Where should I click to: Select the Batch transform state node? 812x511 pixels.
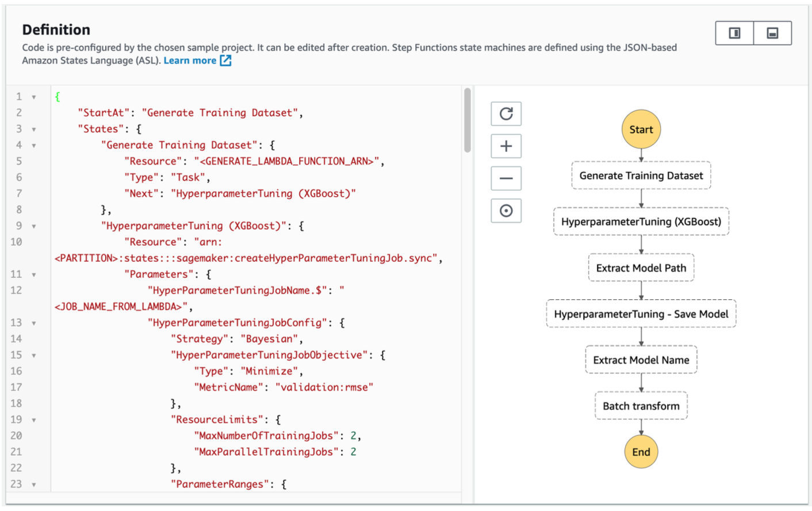(641, 406)
